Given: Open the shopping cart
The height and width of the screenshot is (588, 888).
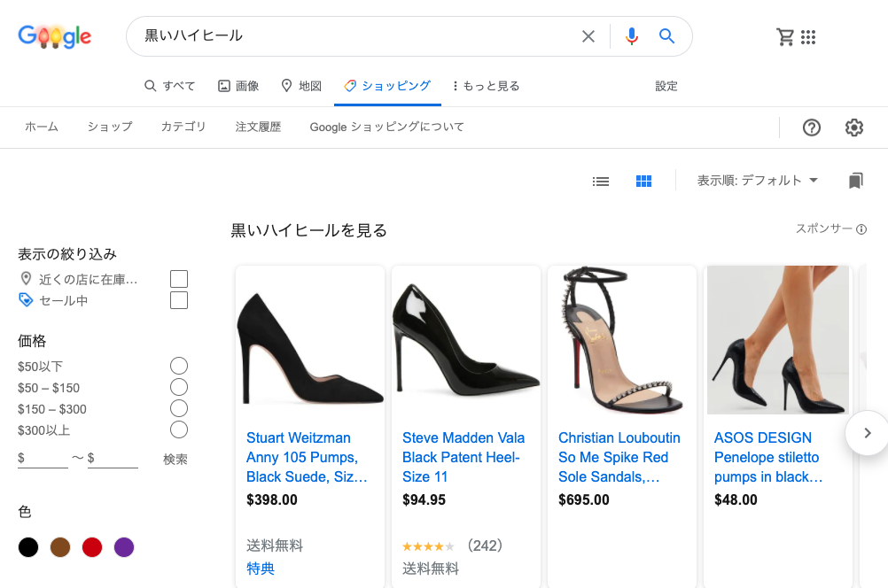Looking at the screenshot, I should click(785, 36).
